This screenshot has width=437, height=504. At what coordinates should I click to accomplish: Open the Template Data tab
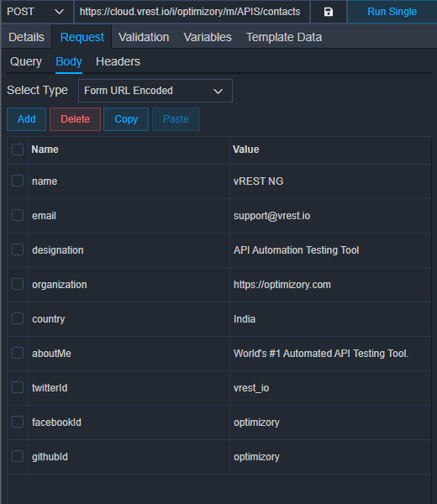click(284, 37)
